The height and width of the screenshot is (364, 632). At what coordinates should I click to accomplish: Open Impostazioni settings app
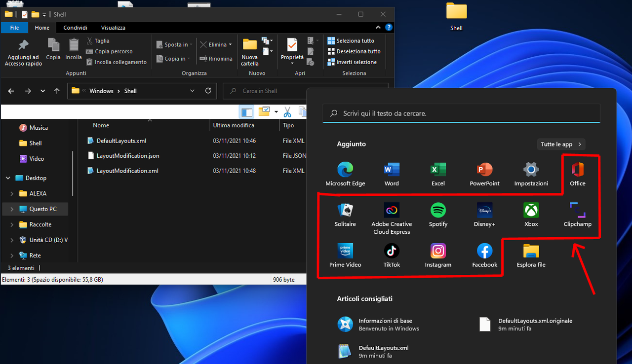(531, 175)
